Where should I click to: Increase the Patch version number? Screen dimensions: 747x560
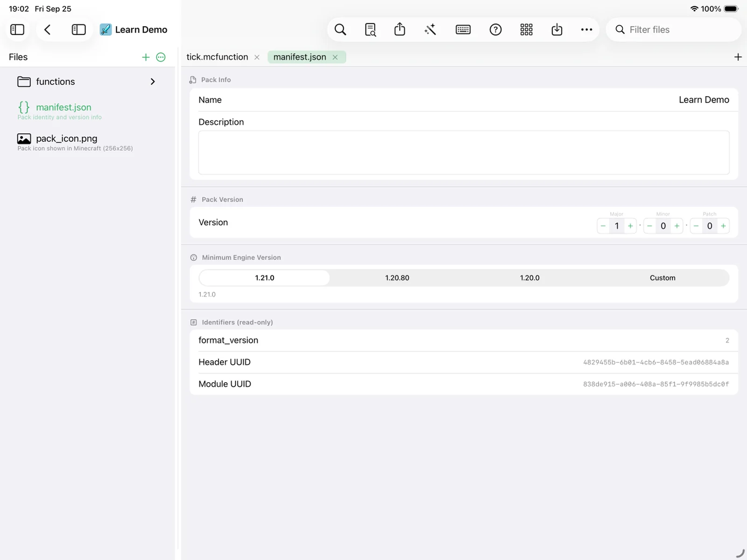point(723,226)
